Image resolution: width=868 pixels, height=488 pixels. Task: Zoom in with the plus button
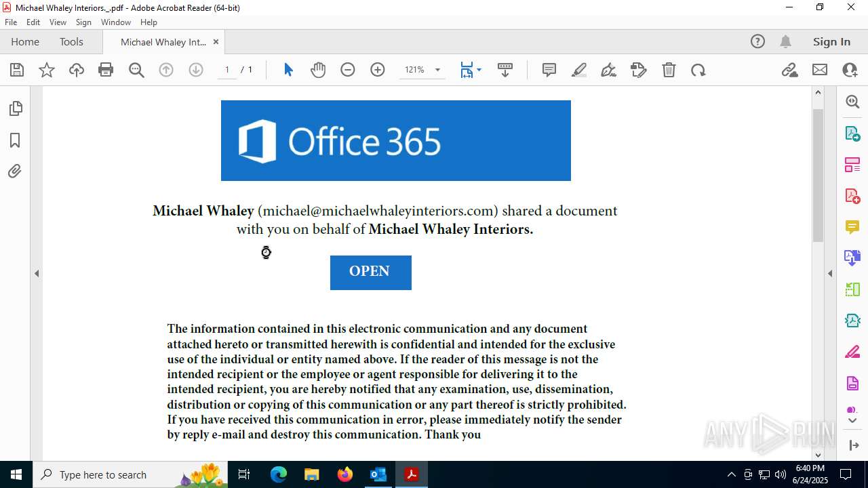pos(378,70)
